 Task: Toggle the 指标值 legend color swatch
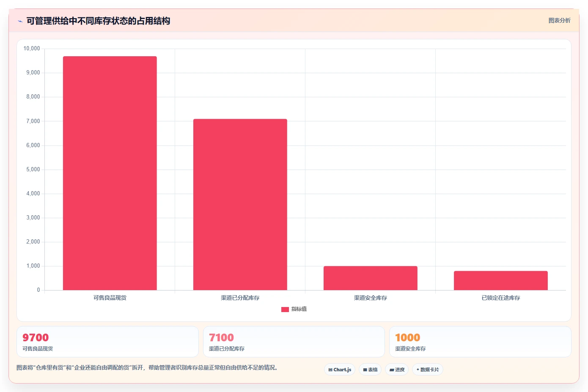[285, 310]
